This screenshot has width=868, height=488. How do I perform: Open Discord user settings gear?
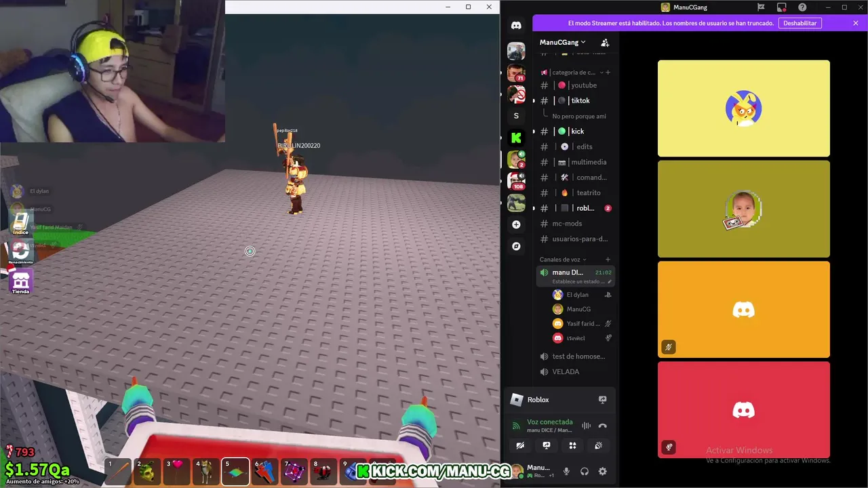coord(602,471)
